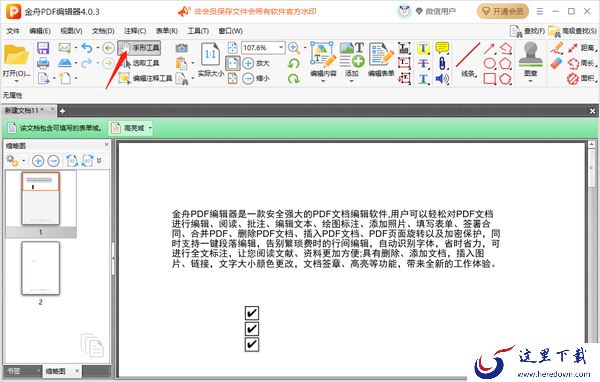Click the Snapshot camera icon
The image size is (600, 382).
click(x=181, y=48)
